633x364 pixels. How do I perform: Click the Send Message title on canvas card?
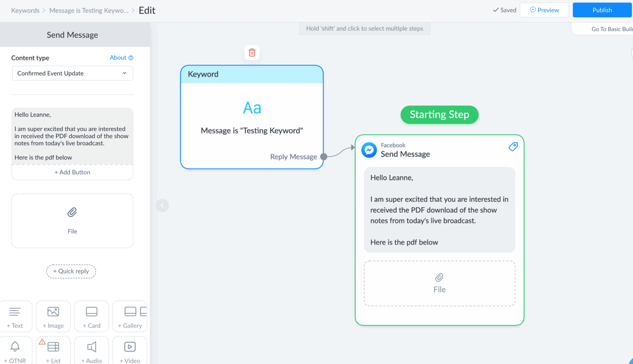click(x=405, y=154)
